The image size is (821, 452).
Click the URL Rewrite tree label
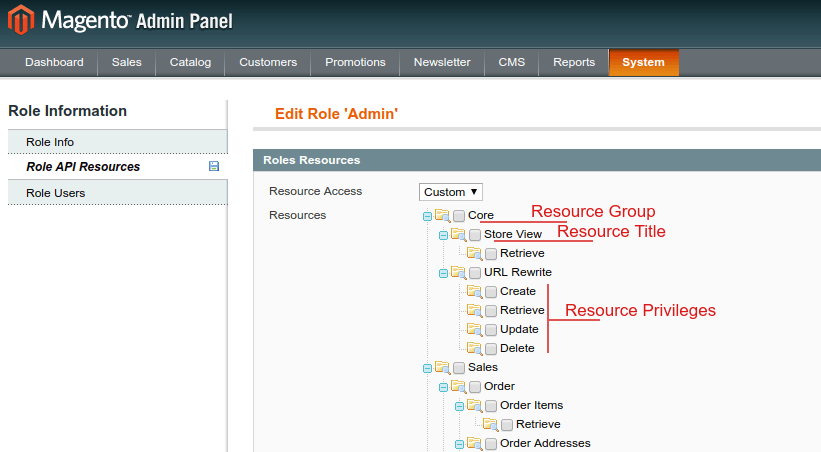point(518,272)
